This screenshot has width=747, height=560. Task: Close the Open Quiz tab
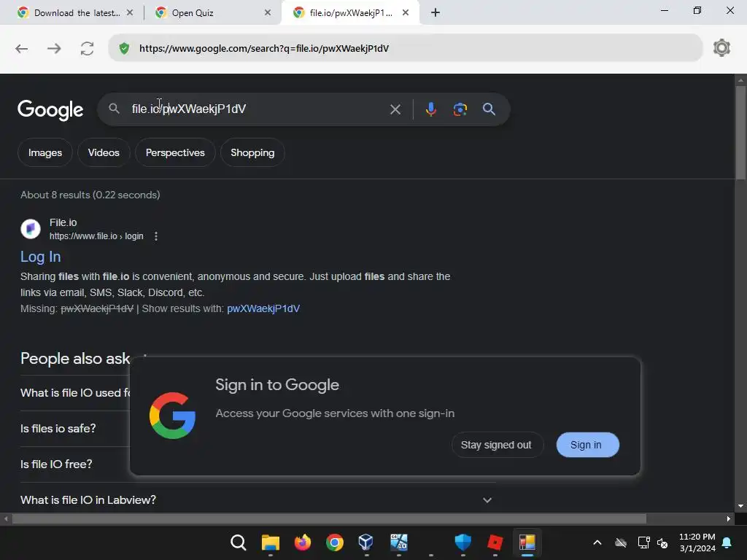click(x=268, y=13)
